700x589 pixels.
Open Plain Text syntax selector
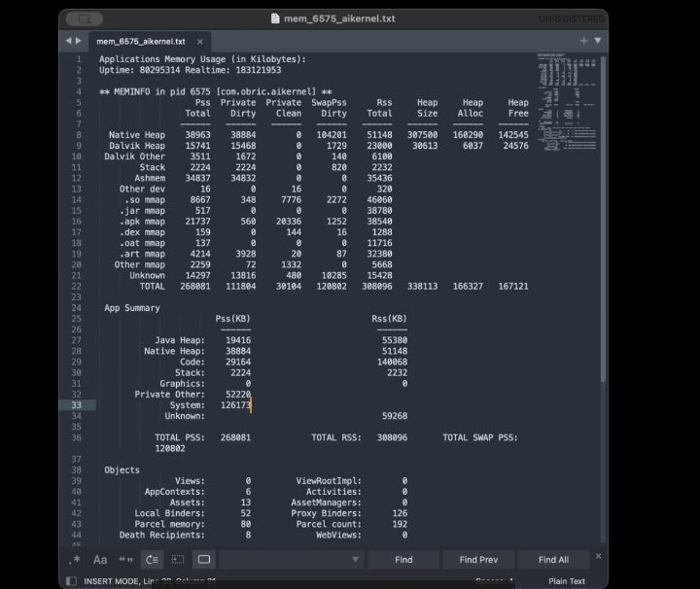click(567, 581)
